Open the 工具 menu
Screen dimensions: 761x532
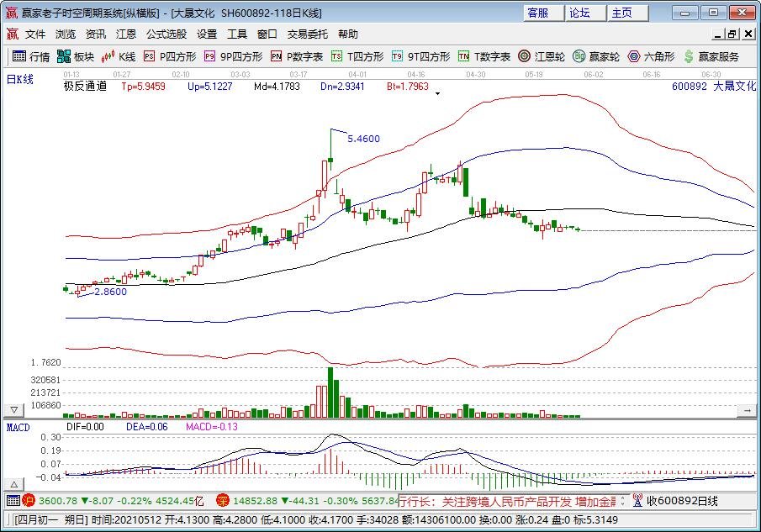[237, 34]
